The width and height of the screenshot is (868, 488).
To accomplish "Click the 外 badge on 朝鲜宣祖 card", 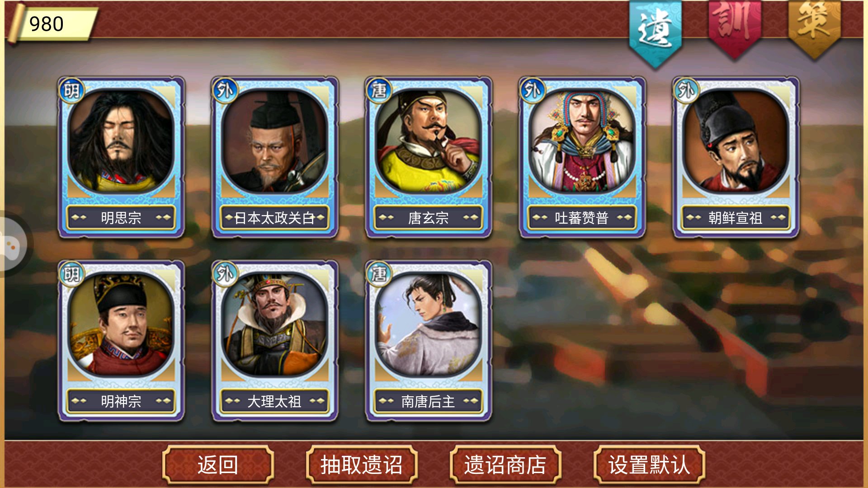I will pos(686,90).
